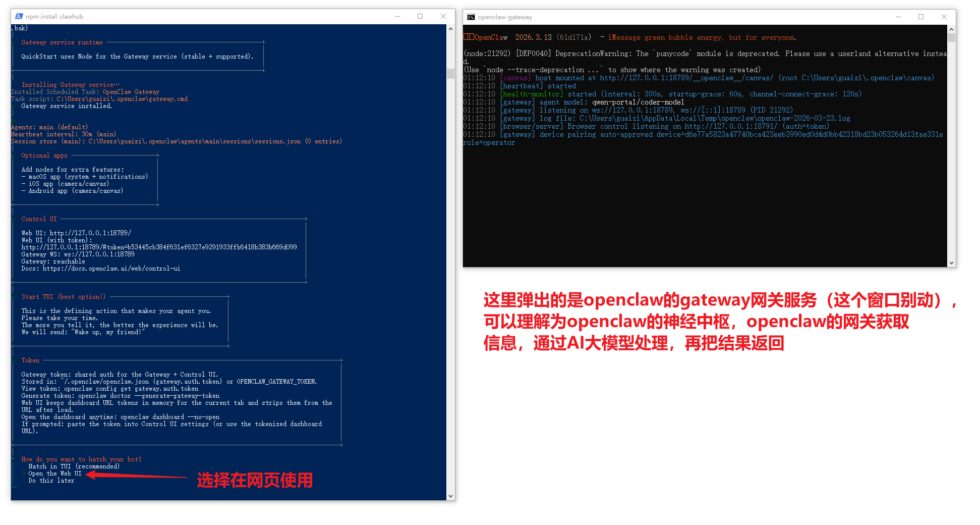The width and height of the screenshot is (980, 525).
Task: Click the 'Installing Gateway service' line
Action: coord(70,85)
